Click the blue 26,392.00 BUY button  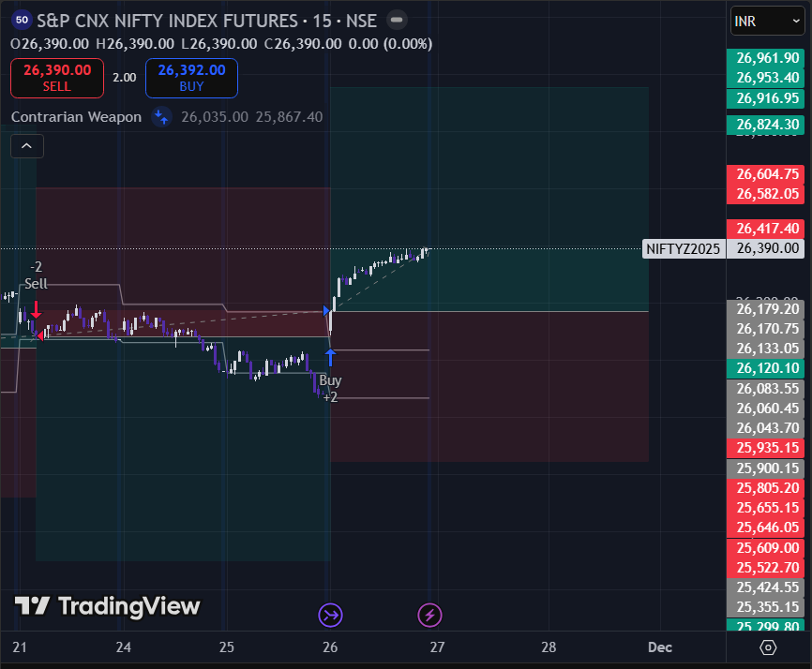191,78
